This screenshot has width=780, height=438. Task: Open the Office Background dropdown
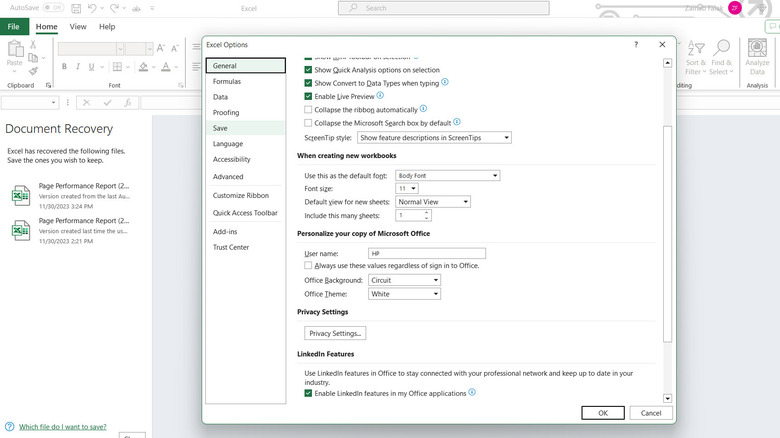click(404, 281)
